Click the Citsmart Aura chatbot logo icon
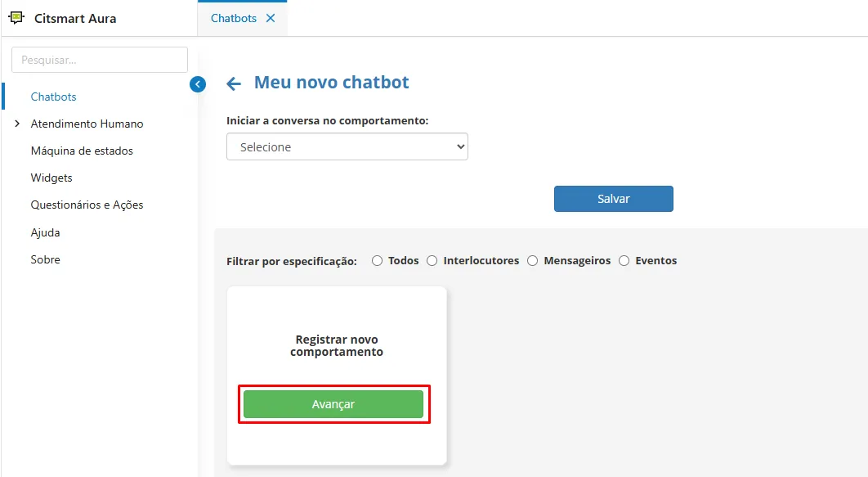The width and height of the screenshot is (868, 477). 16,18
